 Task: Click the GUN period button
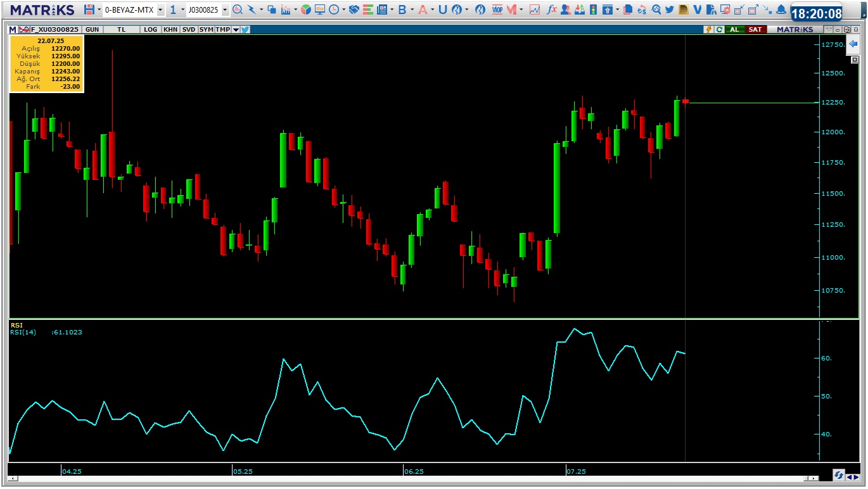(92, 30)
